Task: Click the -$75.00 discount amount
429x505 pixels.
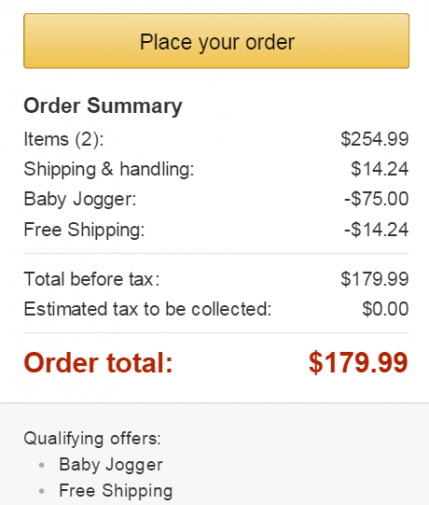Action: click(x=377, y=199)
